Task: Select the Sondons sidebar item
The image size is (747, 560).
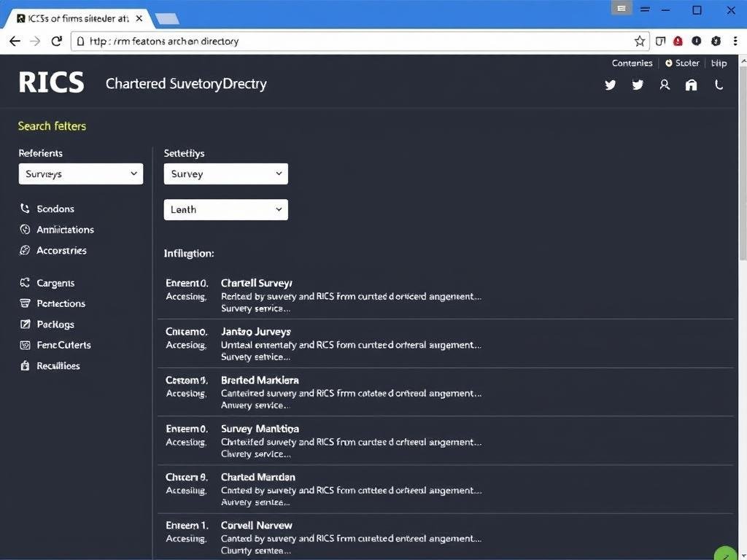Action: (x=55, y=209)
